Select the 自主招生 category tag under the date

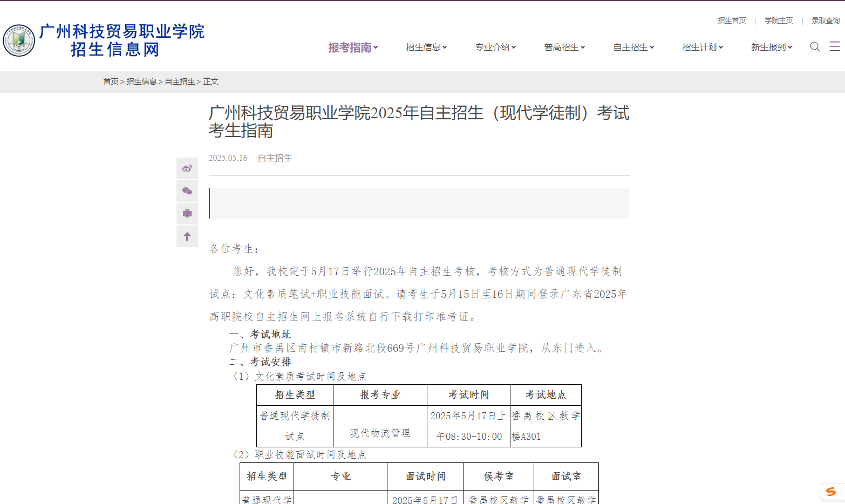click(275, 158)
